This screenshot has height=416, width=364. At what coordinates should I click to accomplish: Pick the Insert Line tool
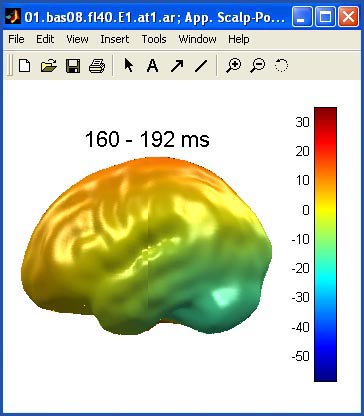point(201,66)
